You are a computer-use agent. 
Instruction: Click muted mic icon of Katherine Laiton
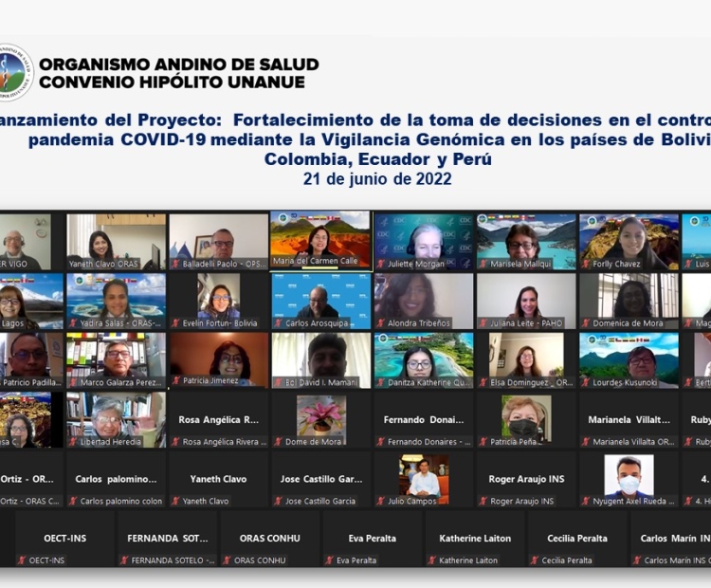point(432,560)
